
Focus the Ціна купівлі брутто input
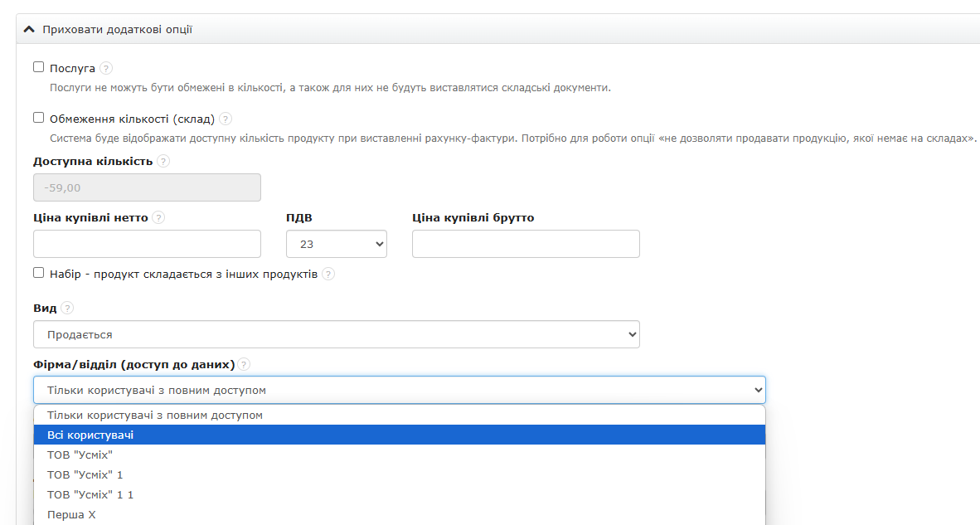click(526, 245)
